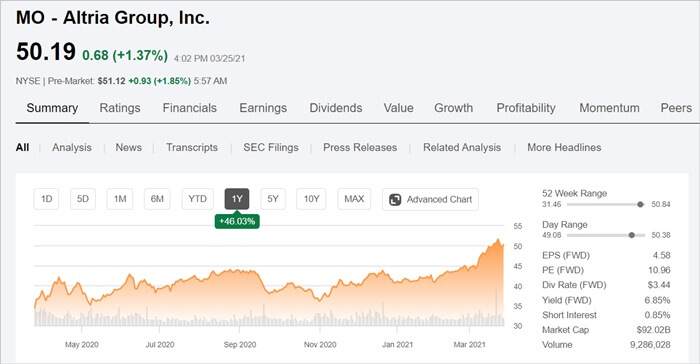Show the 10Y price chart
Viewport: 700px width, 364px height.
(x=311, y=199)
